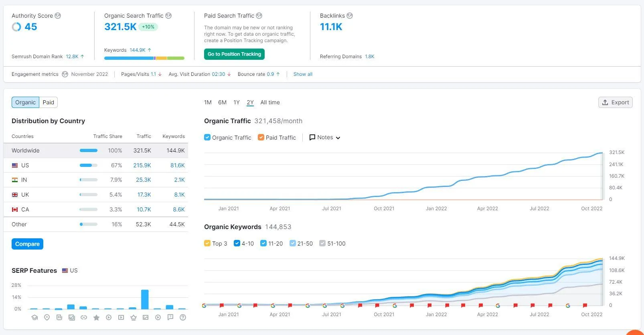
Task: Click the Worldwide row in the countries table
Action: point(96,150)
